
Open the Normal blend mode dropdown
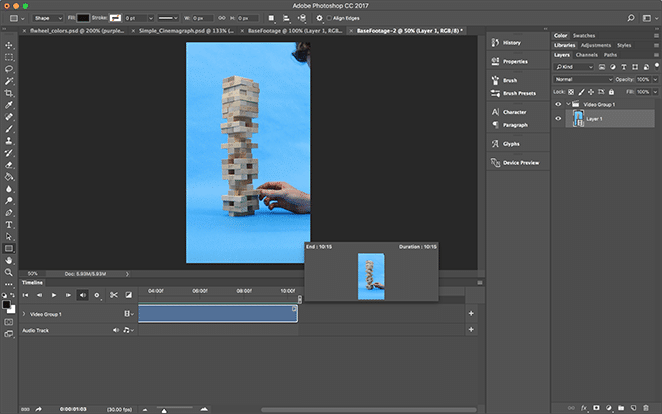pos(580,79)
